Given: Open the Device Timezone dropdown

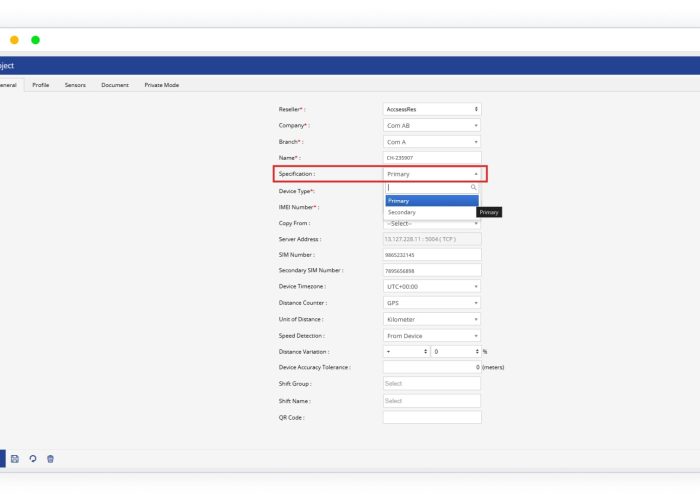Looking at the screenshot, I should click(x=431, y=286).
